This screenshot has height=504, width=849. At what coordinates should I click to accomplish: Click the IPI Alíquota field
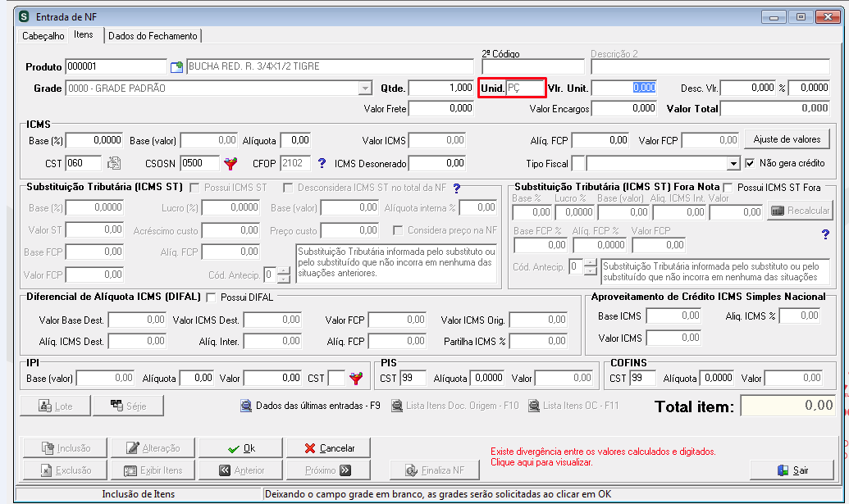(197, 378)
